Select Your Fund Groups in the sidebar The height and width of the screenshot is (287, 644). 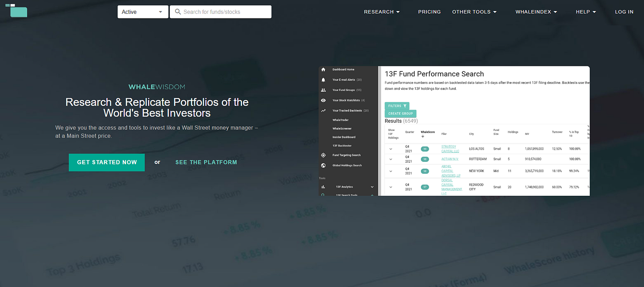(x=347, y=90)
